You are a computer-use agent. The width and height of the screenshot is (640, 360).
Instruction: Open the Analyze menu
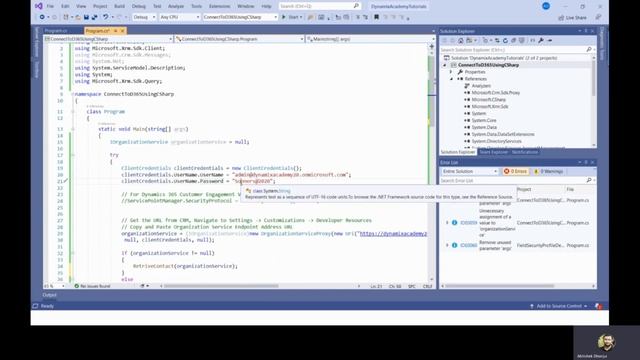176,6
